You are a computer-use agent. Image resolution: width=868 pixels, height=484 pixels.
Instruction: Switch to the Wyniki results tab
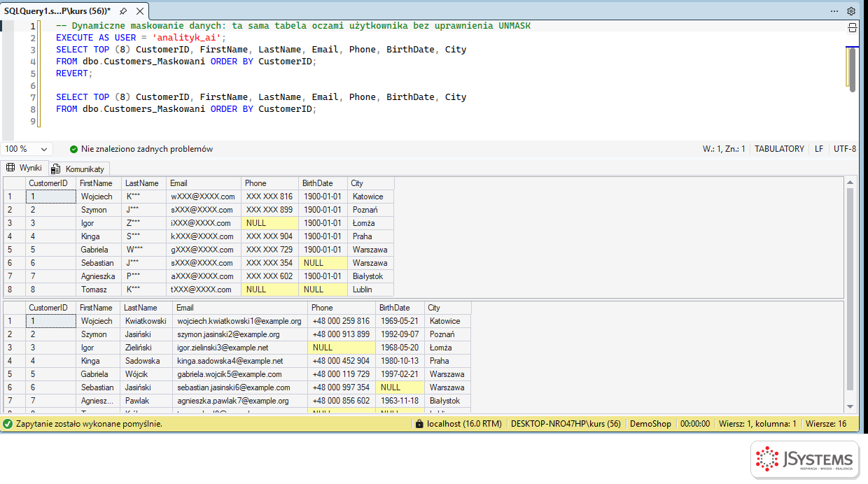coord(24,168)
